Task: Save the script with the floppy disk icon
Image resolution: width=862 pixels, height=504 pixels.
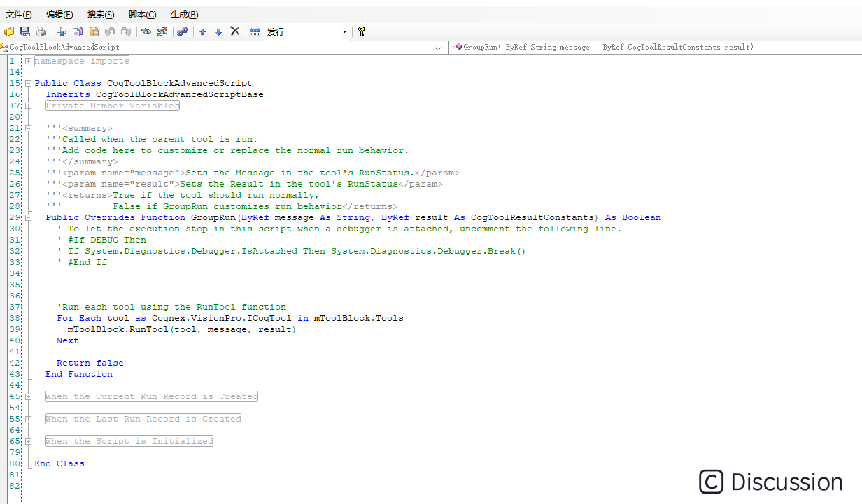Action: click(x=25, y=31)
